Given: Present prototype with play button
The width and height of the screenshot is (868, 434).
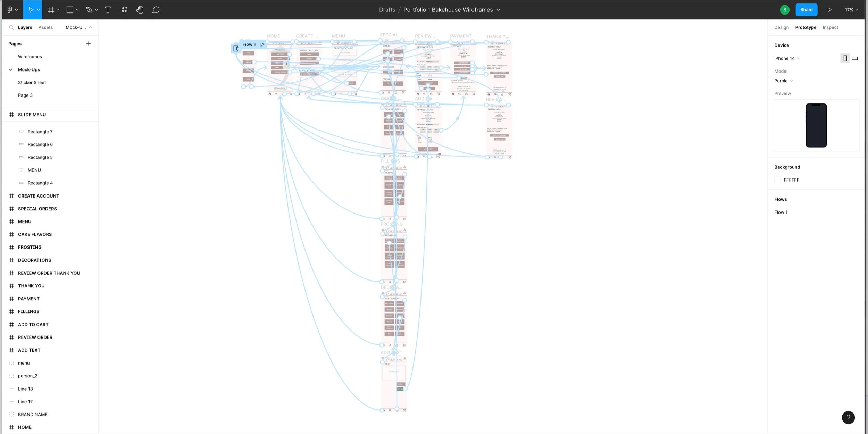Looking at the screenshot, I should coord(829,10).
